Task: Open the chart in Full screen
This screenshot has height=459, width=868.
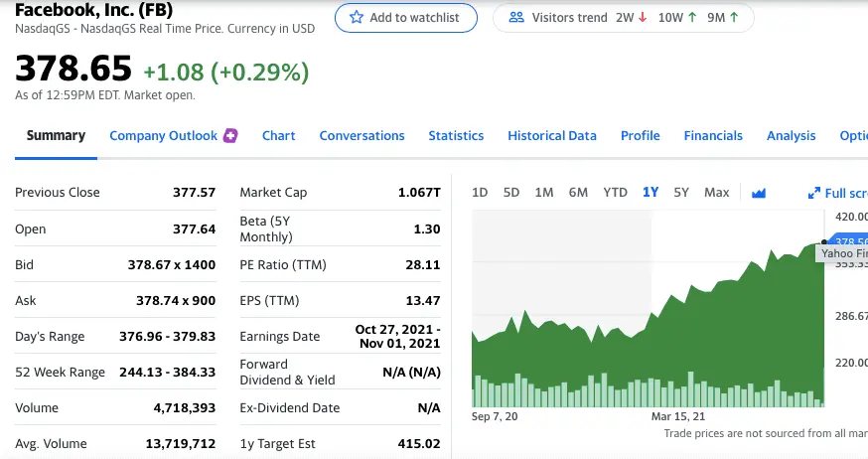Action: [x=837, y=193]
